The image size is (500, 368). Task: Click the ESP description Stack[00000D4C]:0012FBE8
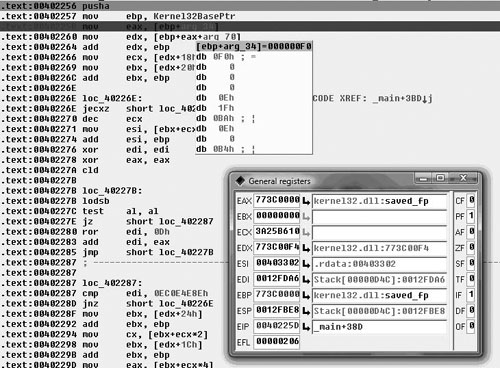click(x=379, y=311)
